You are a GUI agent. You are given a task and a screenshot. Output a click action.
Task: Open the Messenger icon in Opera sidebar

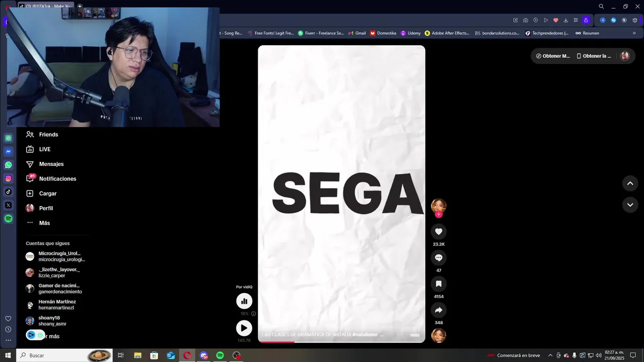click(x=9, y=151)
